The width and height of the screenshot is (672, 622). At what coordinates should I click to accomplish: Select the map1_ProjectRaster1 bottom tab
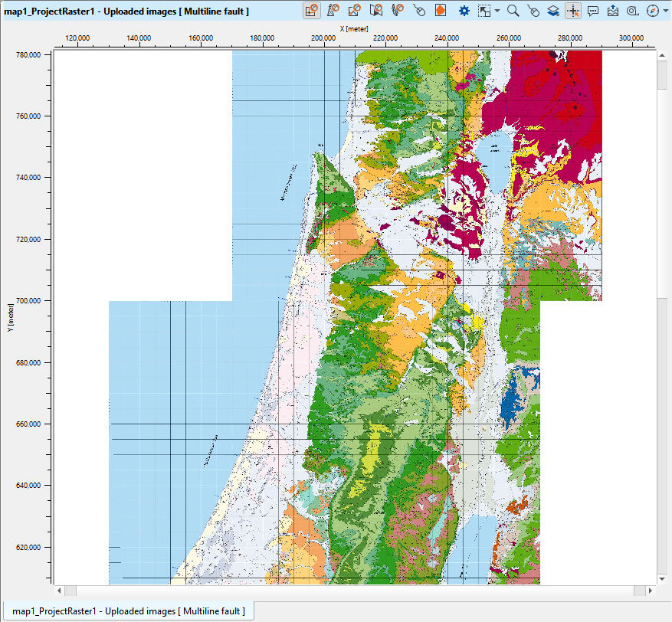click(127, 611)
